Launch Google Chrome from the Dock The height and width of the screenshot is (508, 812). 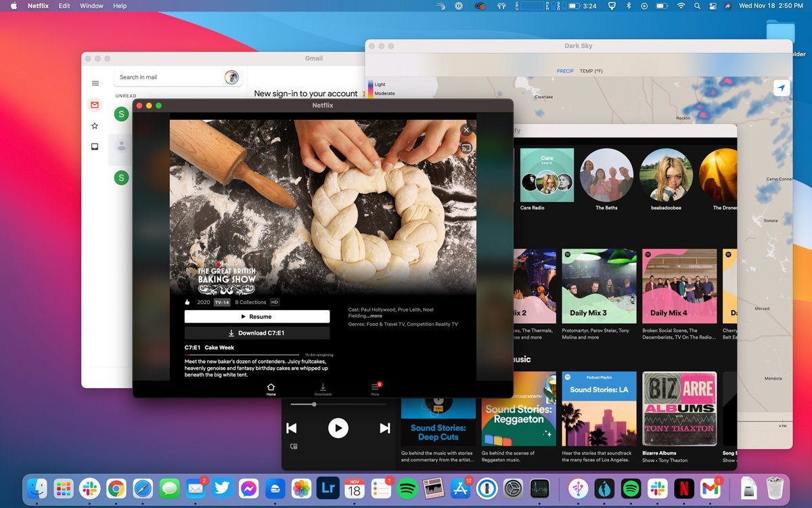pyautogui.click(x=116, y=488)
